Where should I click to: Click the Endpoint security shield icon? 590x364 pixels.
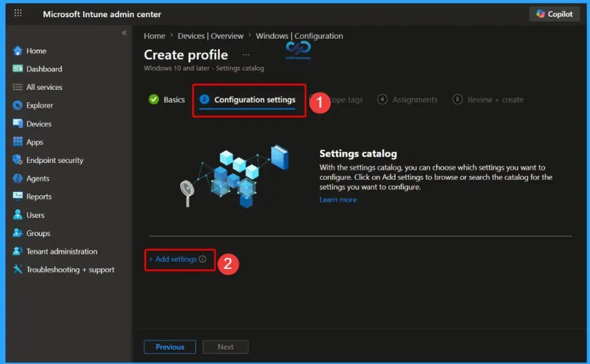click(18, 160)
